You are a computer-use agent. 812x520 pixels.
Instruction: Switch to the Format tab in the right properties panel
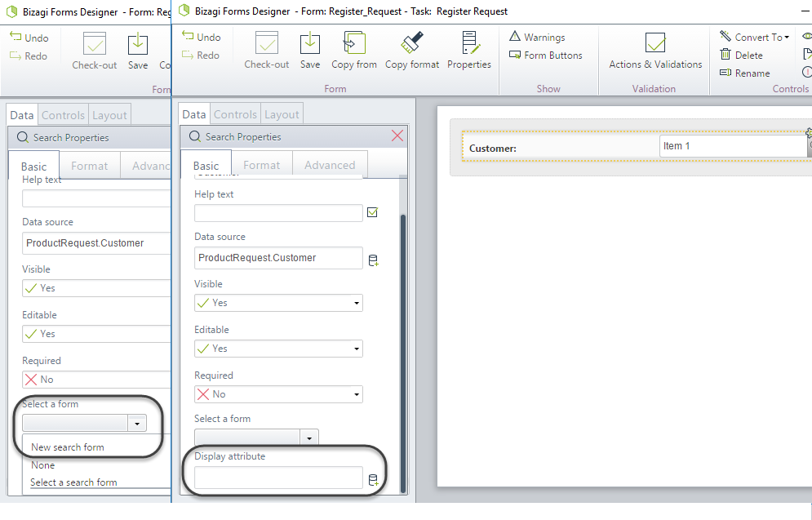[x=261, y=165]
